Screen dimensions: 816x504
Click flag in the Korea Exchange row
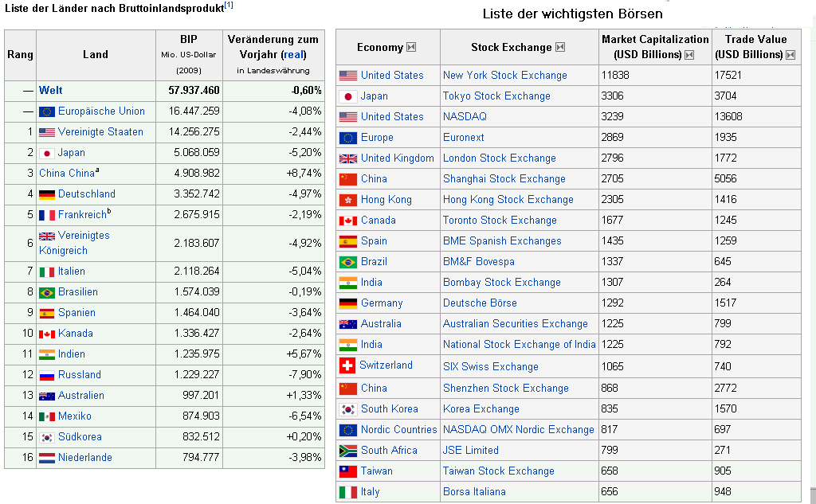point(348,409)
